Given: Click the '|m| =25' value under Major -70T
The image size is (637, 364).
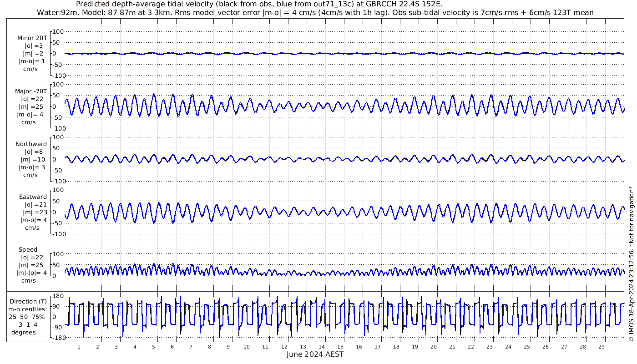Looking at the screenshot, I should point(32,106).
